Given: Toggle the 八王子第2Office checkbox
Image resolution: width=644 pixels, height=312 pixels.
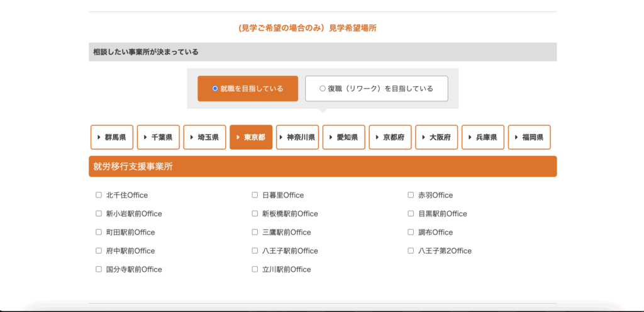Looking at the screenshot, I should tap(411, 250).
